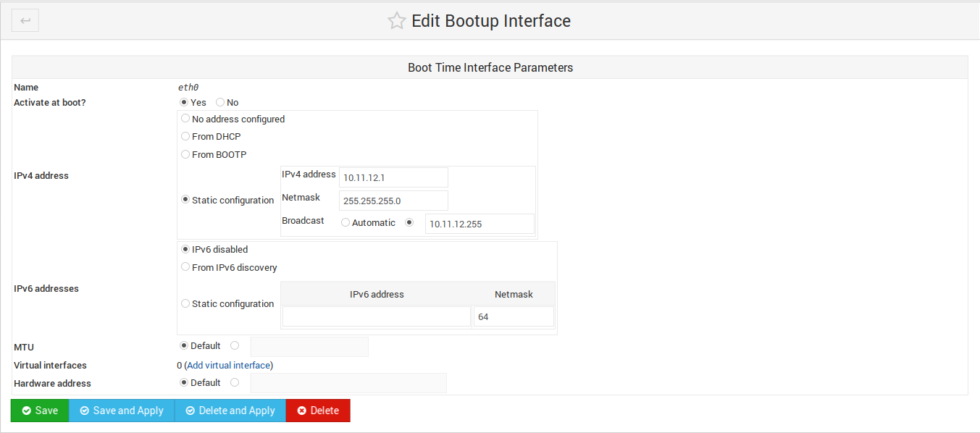The width and height of the screenshot is (980, 433).
Task: Click the red Delete button
Action: (x=318, y=411)
